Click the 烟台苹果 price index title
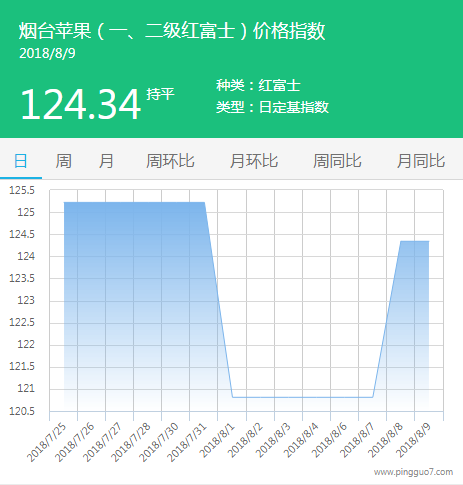 (x=172, y=31)
